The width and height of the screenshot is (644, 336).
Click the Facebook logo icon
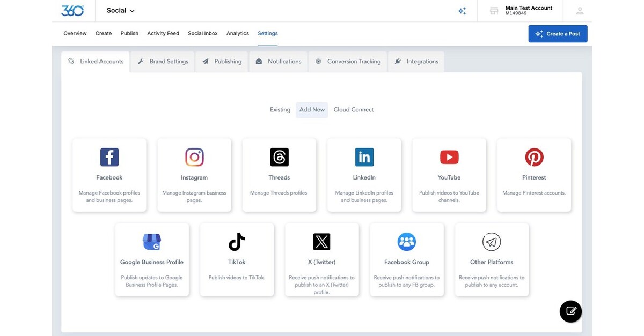[x=109, y=157]
